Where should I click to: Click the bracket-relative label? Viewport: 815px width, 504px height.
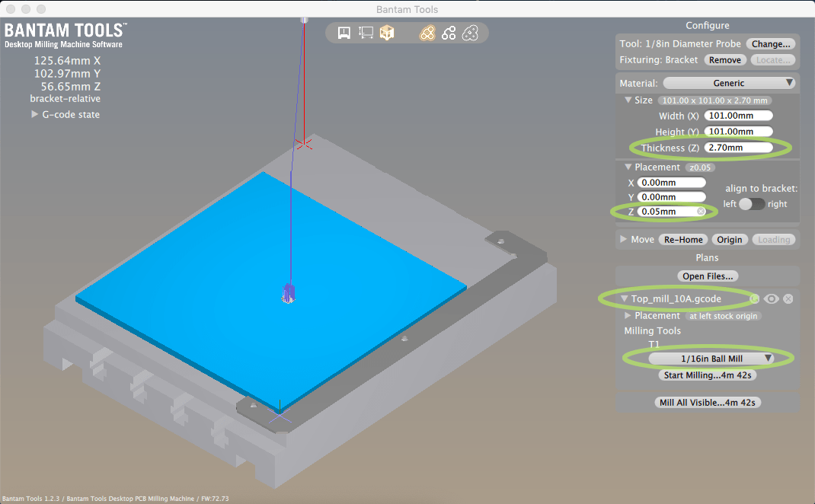click(x=65, y=99)
